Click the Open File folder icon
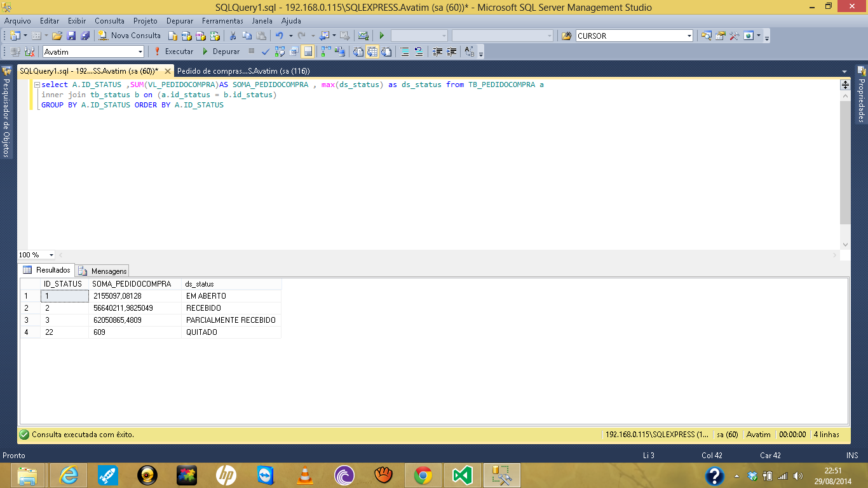Image resolution: width=868 pixels, height=488 pixels. [x=57, y=36]
